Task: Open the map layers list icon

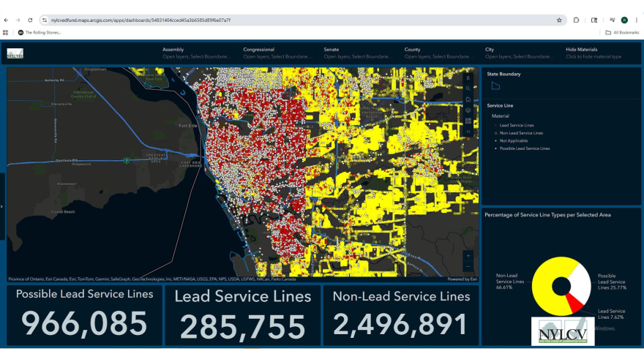Action: (x=468, y=110)
